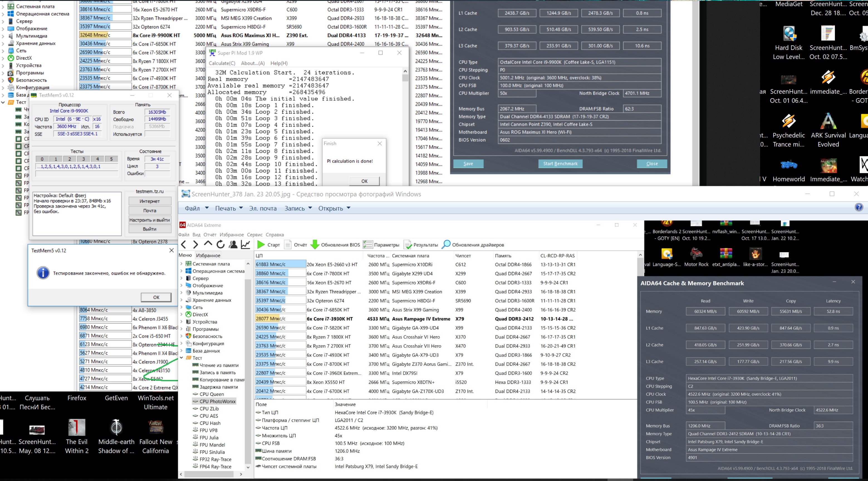Viewport: 868px width, 481px height.
Task: Collapse the Тест tree node
Action: [182, 358]
